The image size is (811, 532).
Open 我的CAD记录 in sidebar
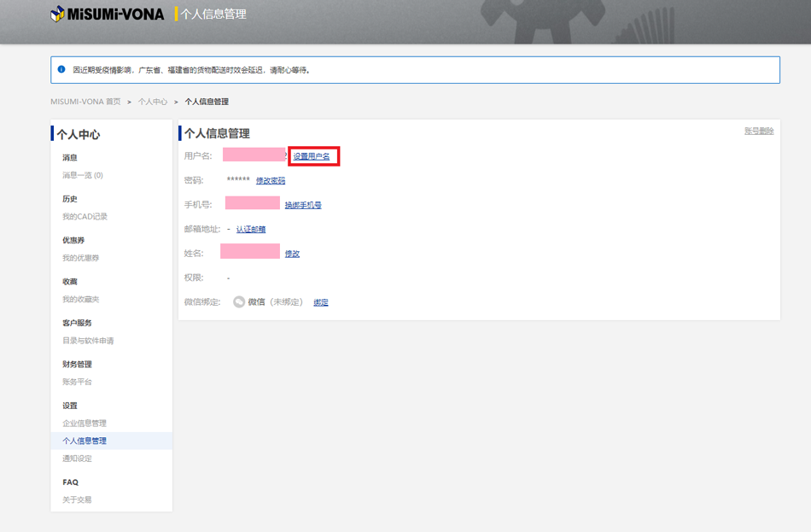coord(85,217)
